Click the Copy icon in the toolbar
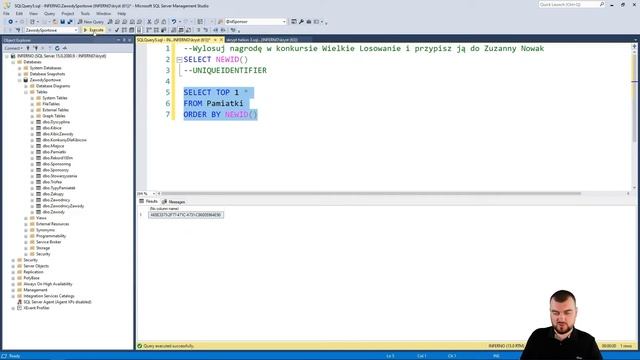 [157, 22]
